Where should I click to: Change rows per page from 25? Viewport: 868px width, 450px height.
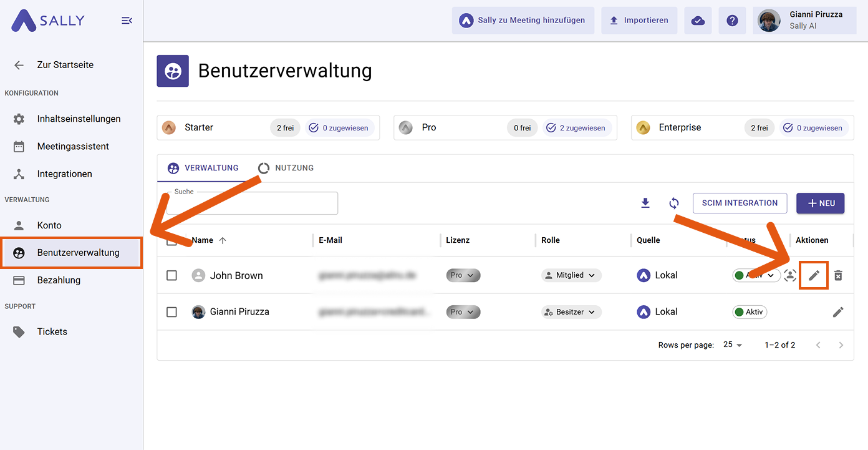pos(731,345)
